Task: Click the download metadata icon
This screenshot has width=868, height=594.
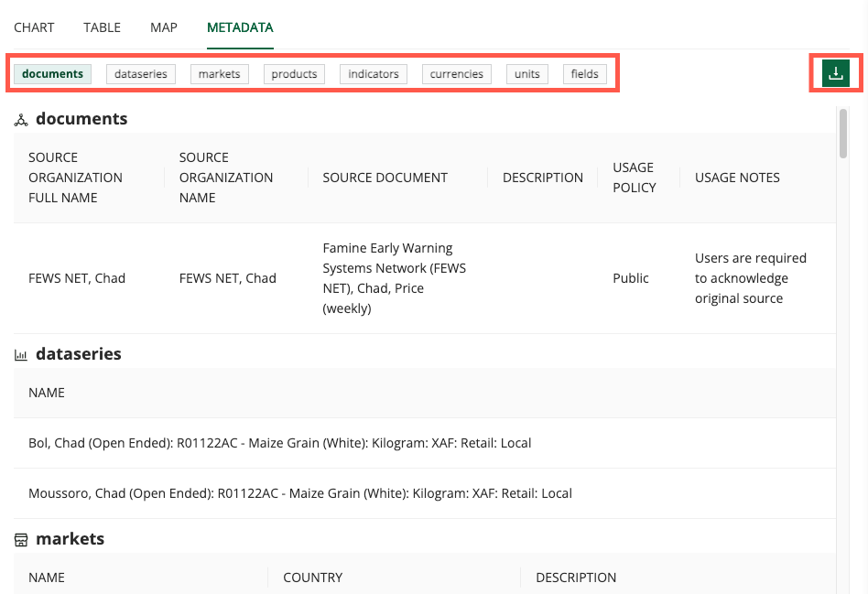Action: (x=835, y=73)
